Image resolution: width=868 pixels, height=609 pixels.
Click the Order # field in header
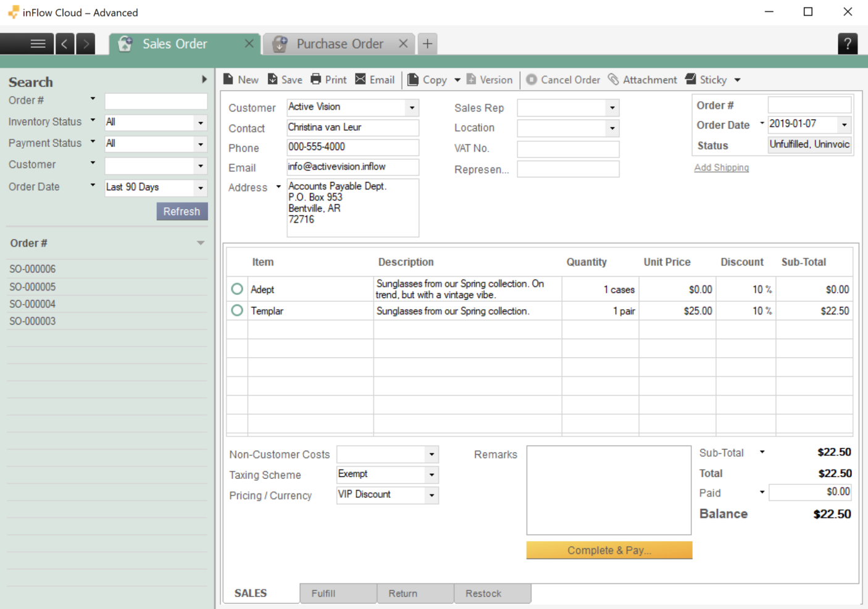[x=809, y=106]
